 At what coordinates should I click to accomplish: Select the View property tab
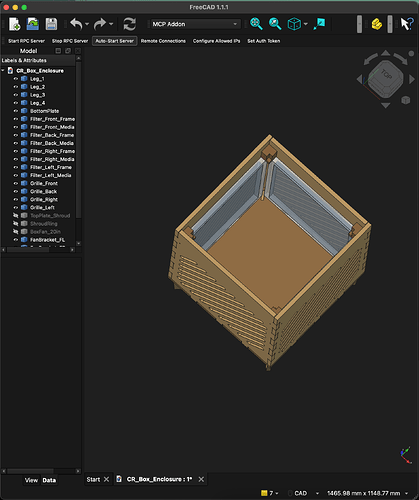(x=31, y=480)
